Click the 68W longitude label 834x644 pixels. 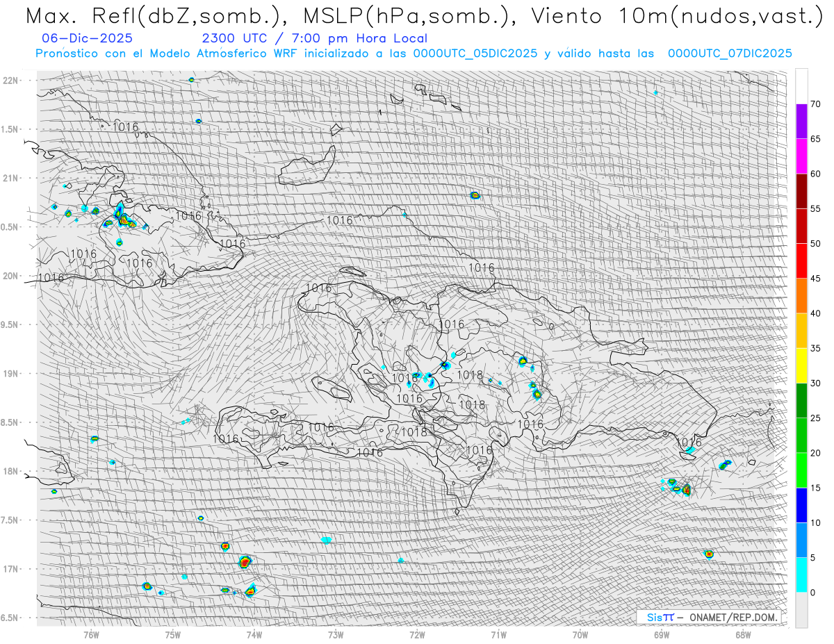coord(742,635)
